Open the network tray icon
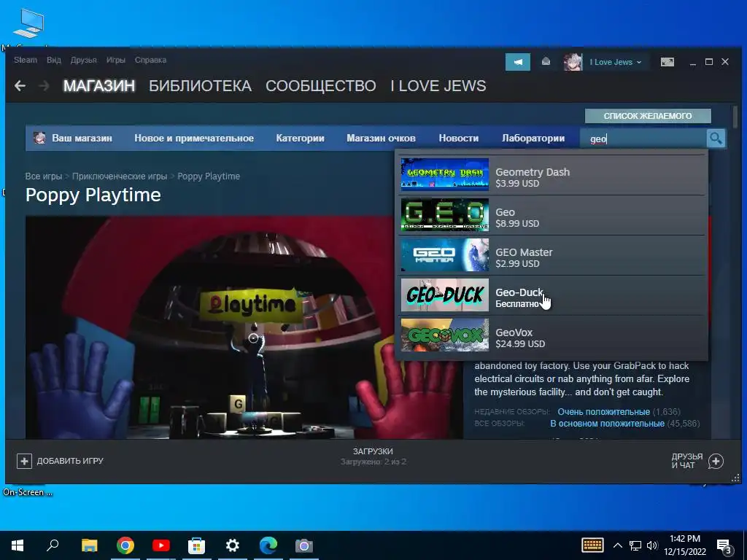Viewport: 747px width, 560px height. 635,545
